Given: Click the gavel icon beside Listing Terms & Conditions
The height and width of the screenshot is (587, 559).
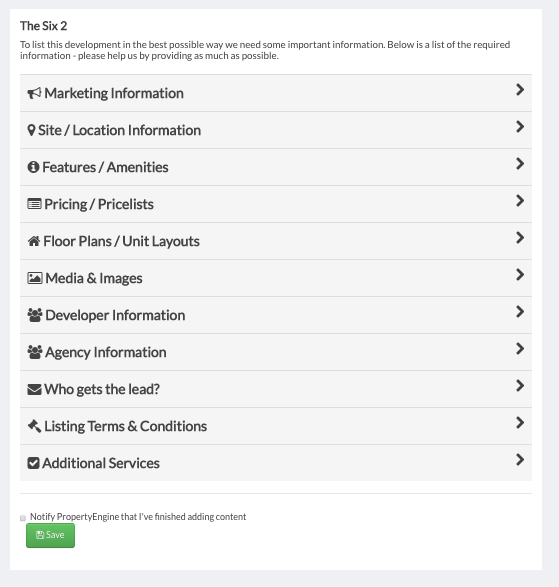Looking at the screenshot, I should coord(34,426).
